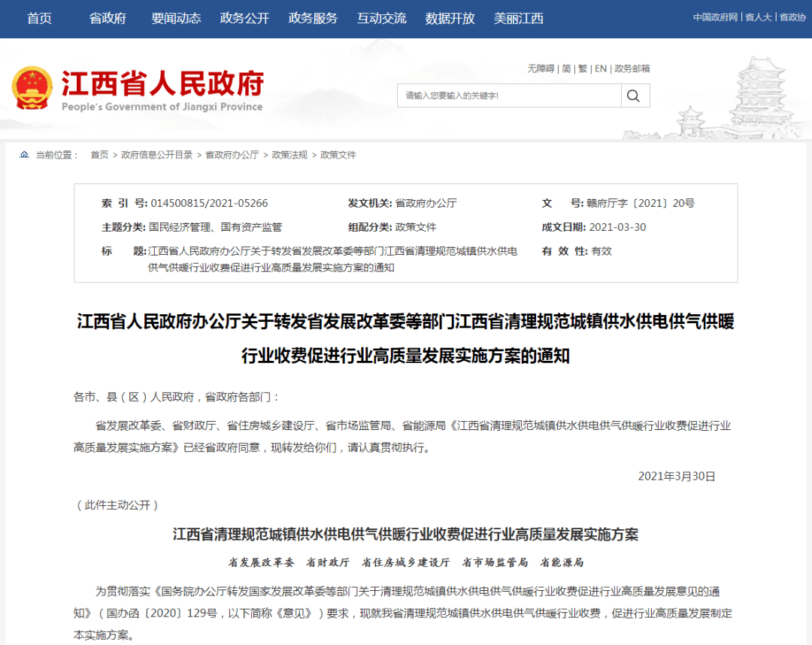The image size is (812, 645).
Task: Click 政策法规 breadcrumb link
Action: [x=289, y=155]
